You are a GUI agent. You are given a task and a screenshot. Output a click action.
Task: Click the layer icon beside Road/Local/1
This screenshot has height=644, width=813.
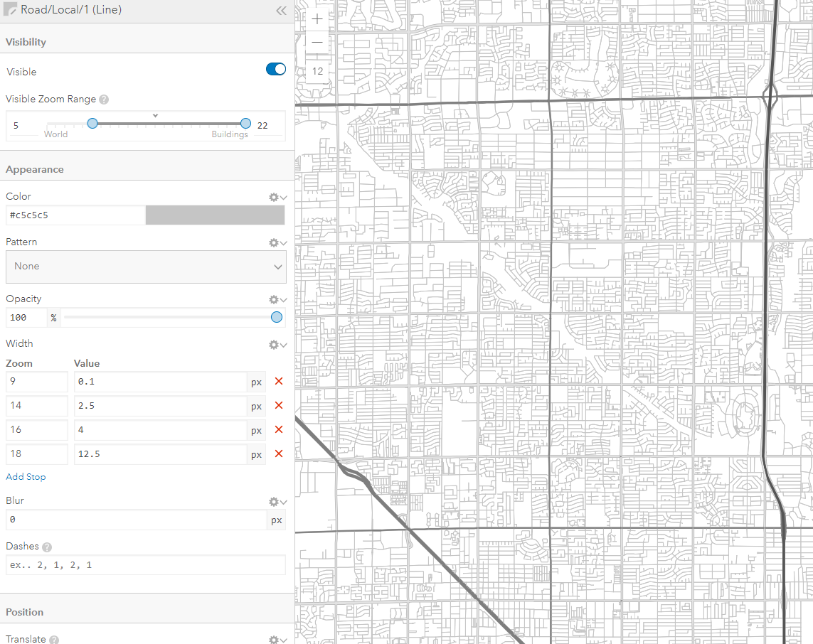point(10,9)
